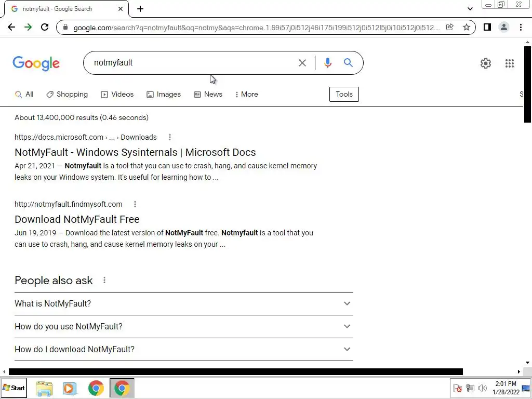Open the Chrome side panel
Image resolution: width=532 pixels, height=399 pixels.
(x=487, y=27)
